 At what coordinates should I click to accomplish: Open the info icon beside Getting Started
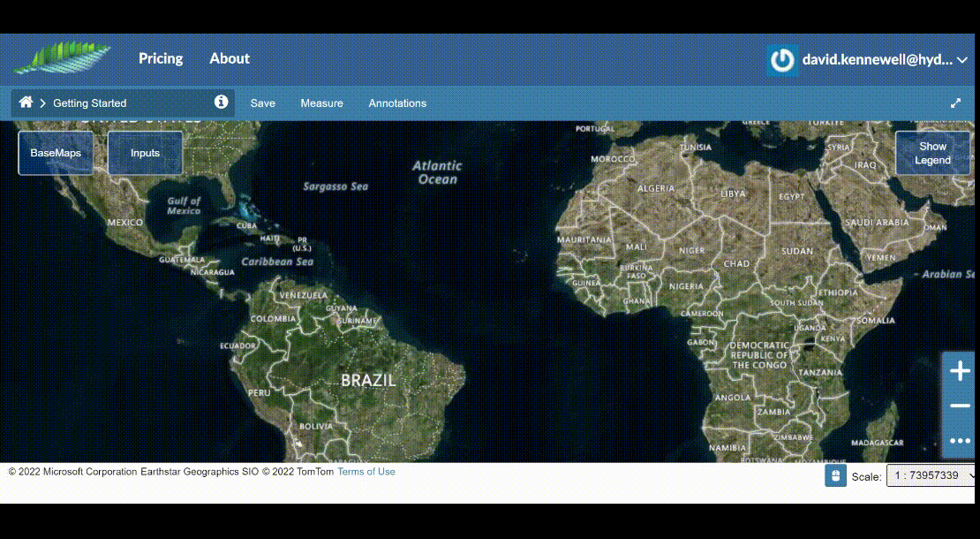click(x=221, y=102)
